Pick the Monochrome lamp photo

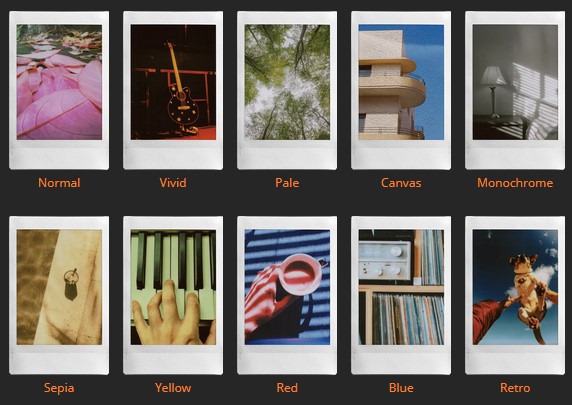click(515, 90)
